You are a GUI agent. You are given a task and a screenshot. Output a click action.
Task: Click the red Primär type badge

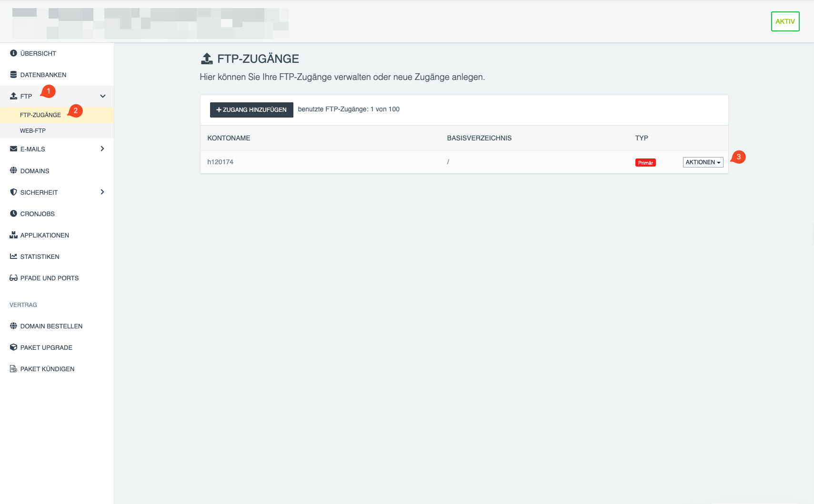645,163
